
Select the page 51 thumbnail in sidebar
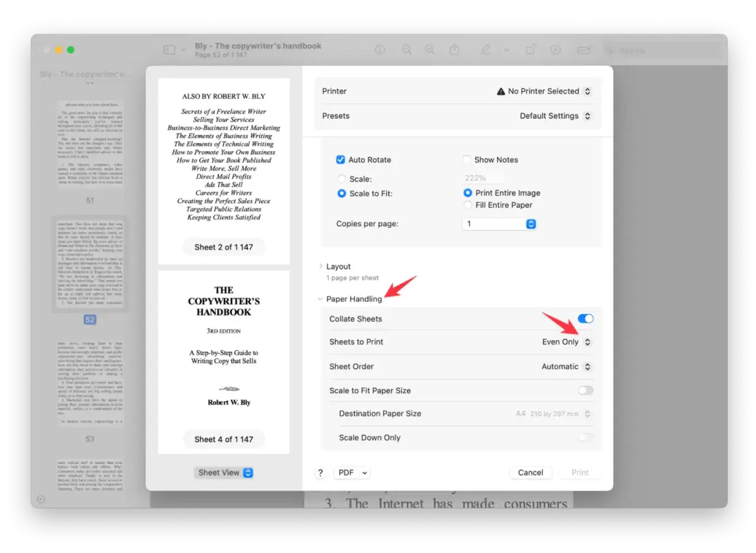pos(90,144)
